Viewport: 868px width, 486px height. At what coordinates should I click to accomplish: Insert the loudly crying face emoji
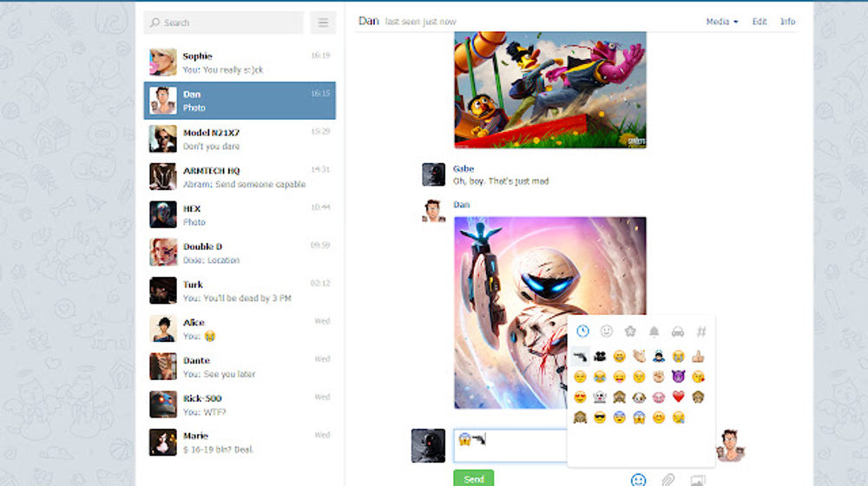click(x=678, y=357)
